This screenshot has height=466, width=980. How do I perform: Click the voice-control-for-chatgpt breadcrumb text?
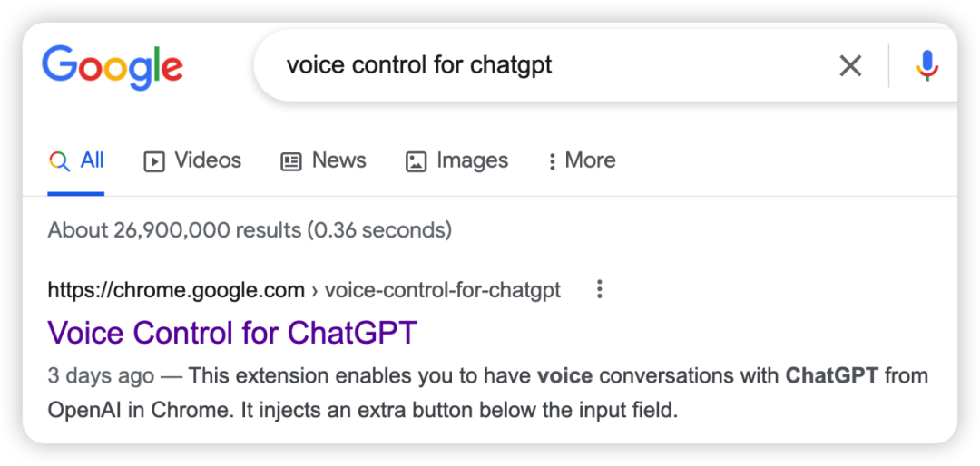[443, 290]
